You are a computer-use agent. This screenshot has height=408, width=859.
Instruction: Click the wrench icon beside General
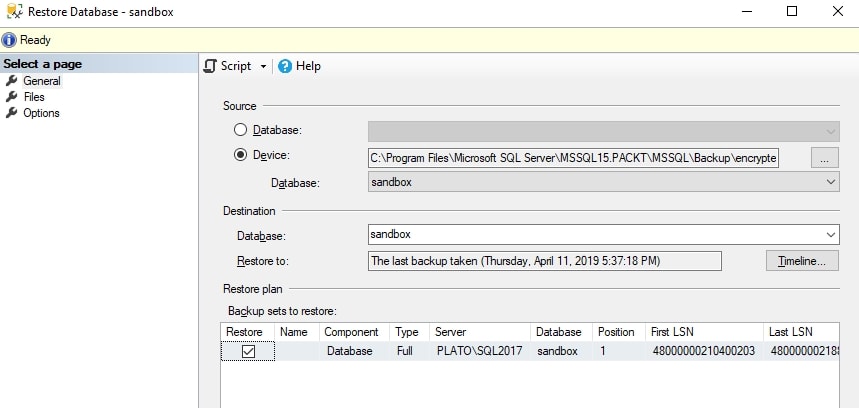(12, 81)
